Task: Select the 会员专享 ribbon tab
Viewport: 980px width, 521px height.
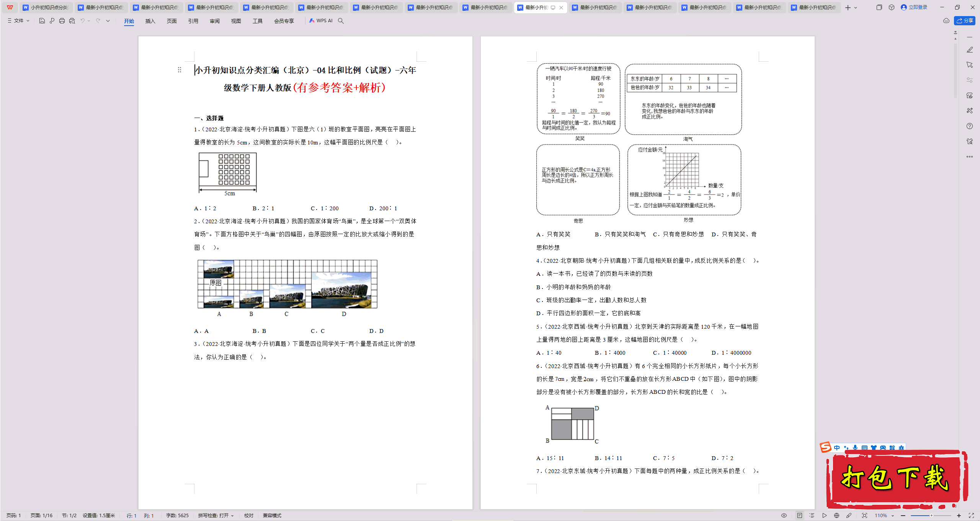Action: (284, 21)
